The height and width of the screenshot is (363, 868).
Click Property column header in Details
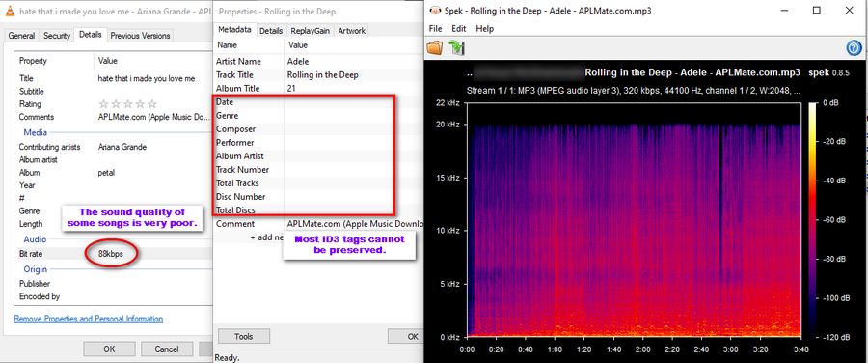33,61
